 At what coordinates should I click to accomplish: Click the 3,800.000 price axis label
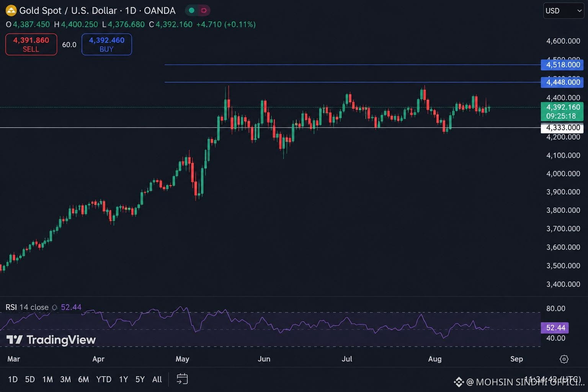pyautogui.click(x=563, y=210)
